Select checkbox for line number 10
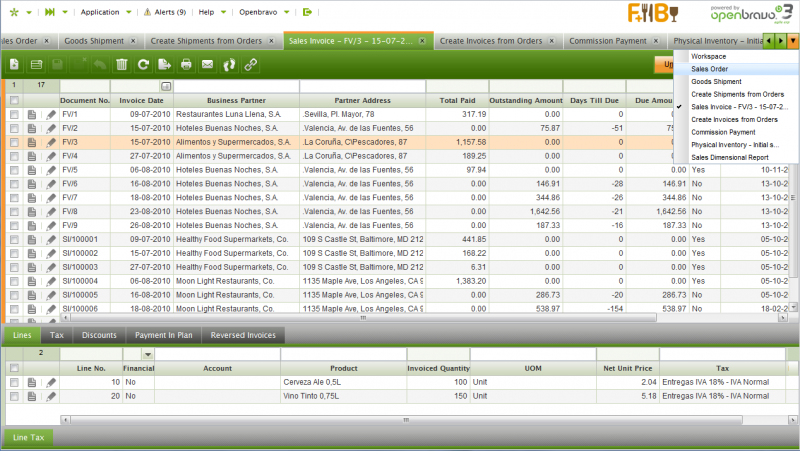Viewport: 800px width, 451px height. 15,382
